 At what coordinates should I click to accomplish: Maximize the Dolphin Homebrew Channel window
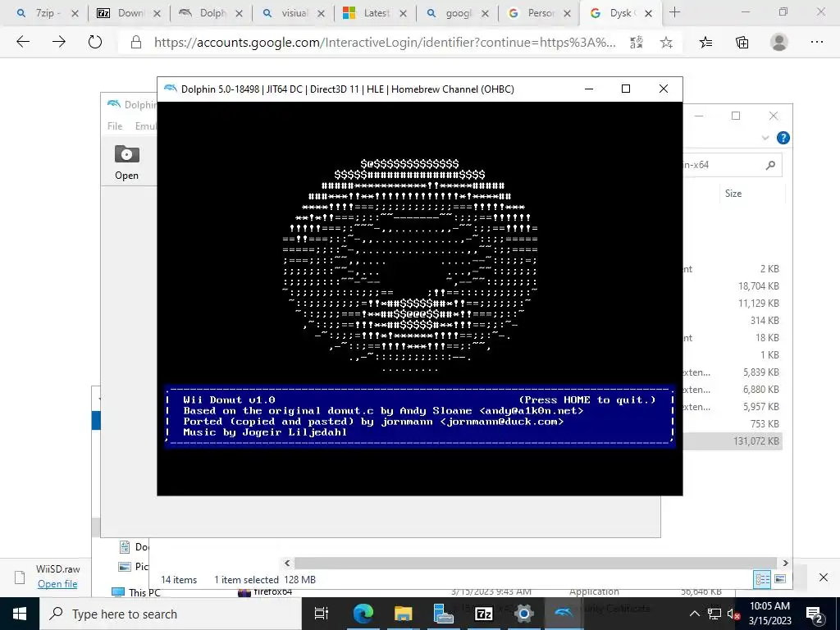626,89
